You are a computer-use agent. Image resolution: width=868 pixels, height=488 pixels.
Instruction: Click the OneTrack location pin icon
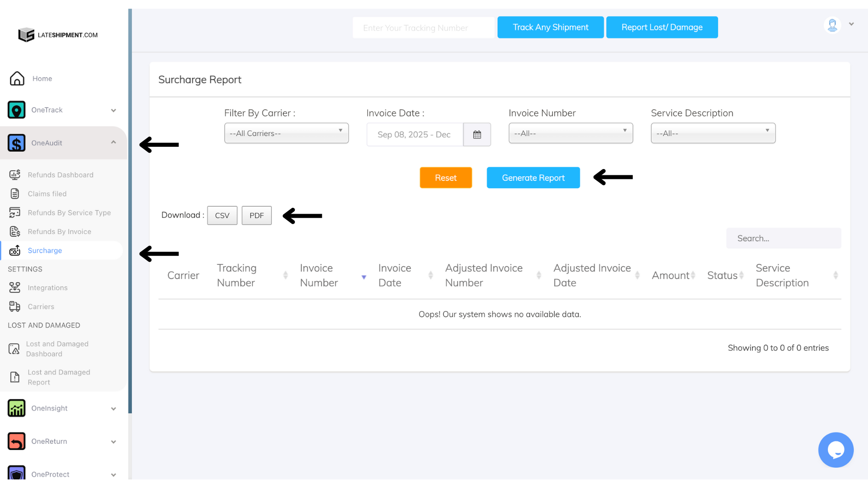(17, 110)
